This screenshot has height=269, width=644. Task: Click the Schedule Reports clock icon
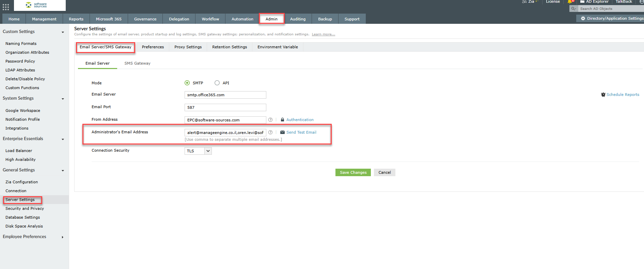point(603,95)
